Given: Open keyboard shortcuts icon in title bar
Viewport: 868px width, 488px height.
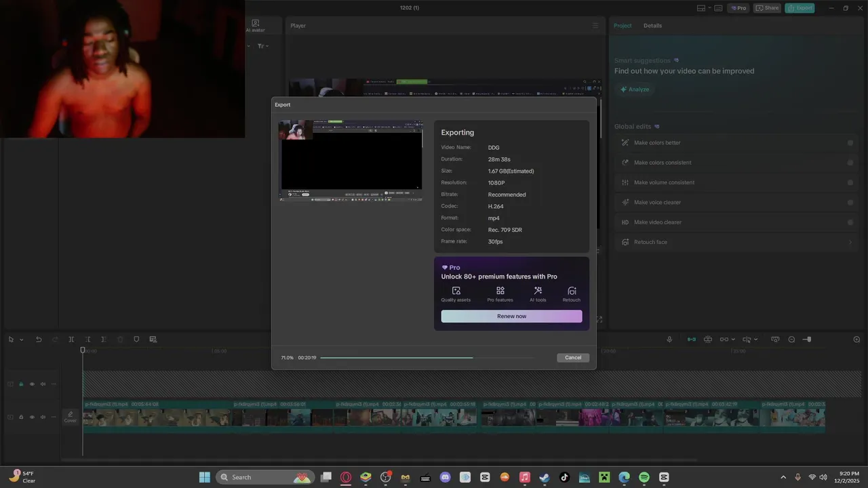Looking at the screenshot, I should click(718, 8).
